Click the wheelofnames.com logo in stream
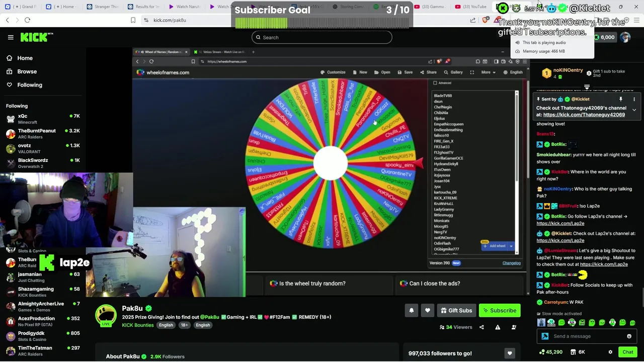The image size is (644, 362). click(163, 72)
